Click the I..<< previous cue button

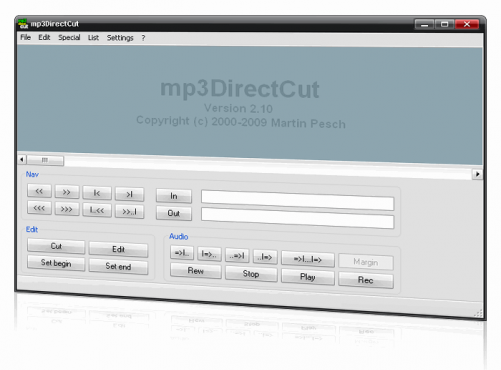point(97,210)
